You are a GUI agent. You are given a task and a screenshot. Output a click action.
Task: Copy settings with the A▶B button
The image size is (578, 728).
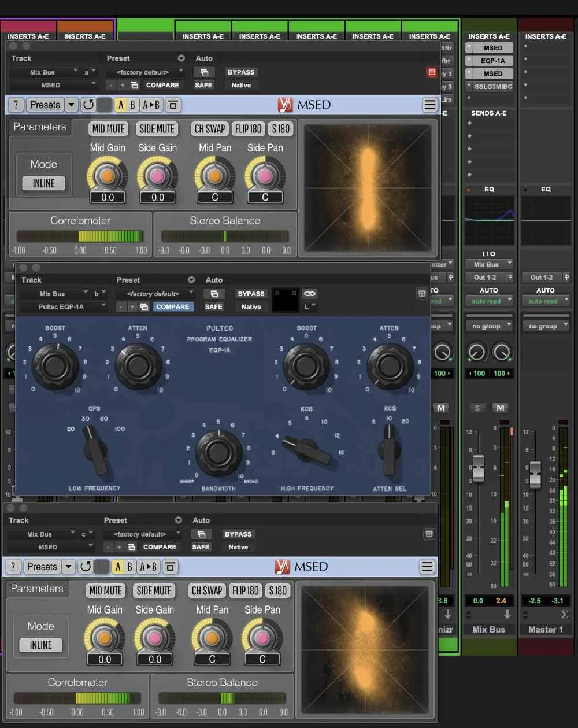pos(151,105)
